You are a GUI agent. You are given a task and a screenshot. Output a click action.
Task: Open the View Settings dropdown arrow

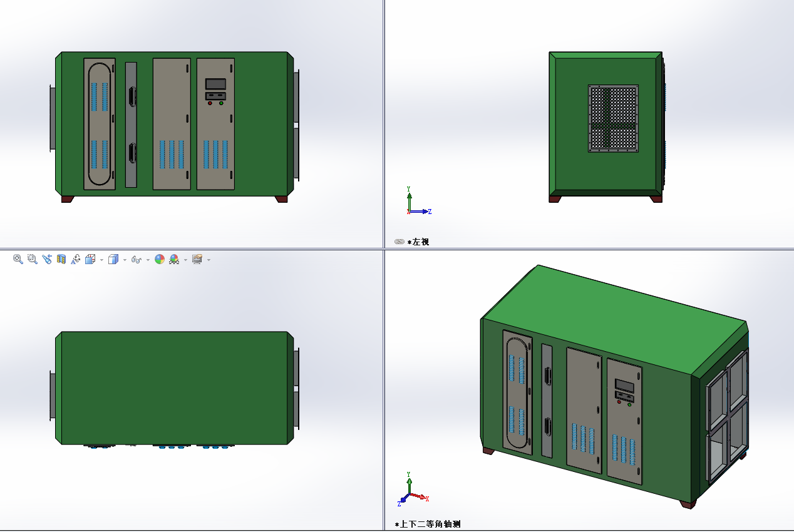(209, 260)
